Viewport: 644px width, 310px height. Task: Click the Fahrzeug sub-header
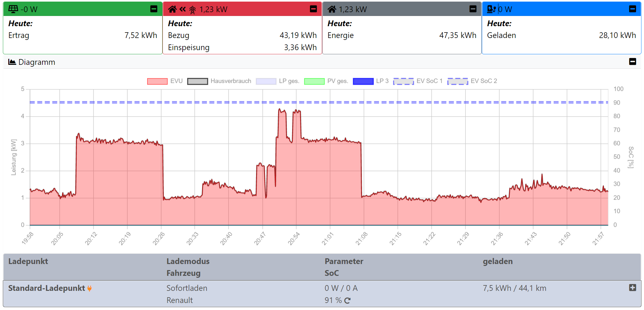click(184, 273)
